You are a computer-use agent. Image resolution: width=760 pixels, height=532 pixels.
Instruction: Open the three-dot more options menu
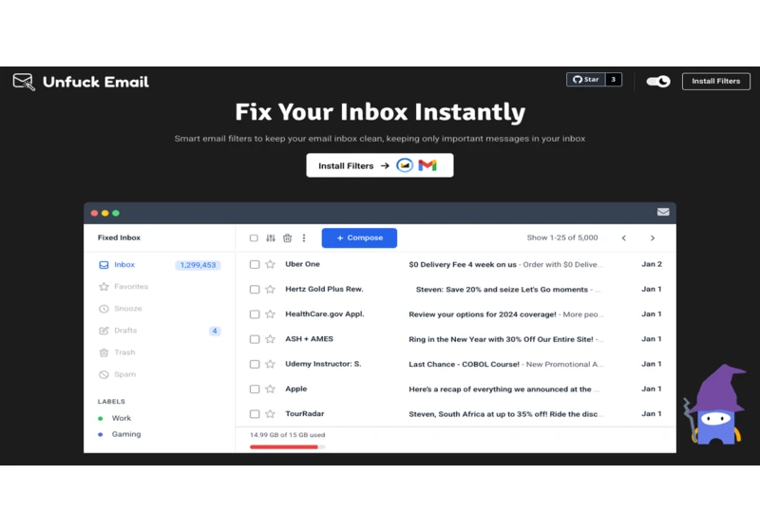click(304, 237)
